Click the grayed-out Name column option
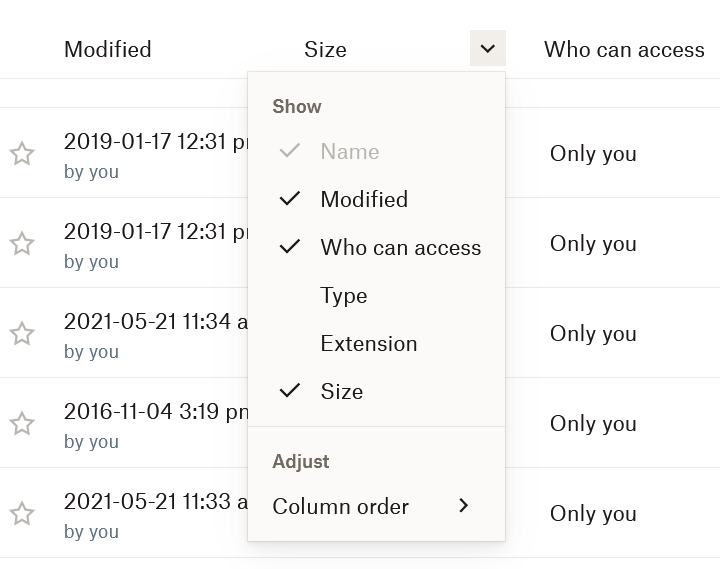This screenshot has height=569, width=720. [x=349, y=152]
